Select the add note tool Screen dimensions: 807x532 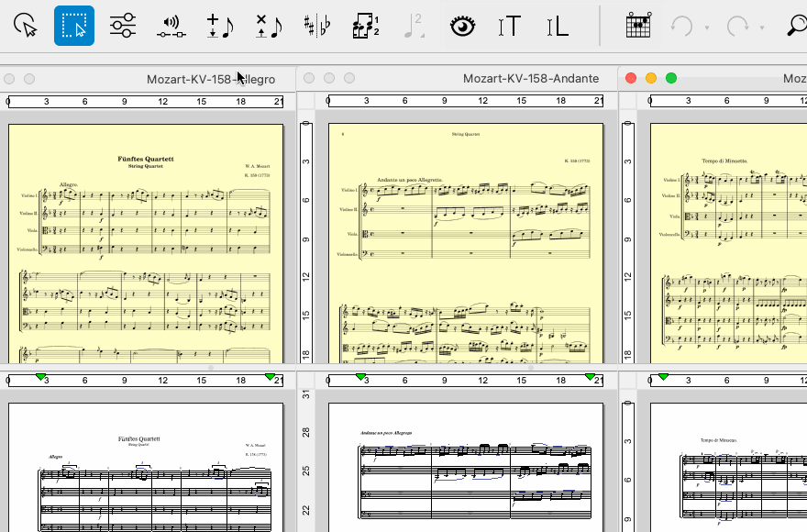pyautogui.click(x=218, y=26)
